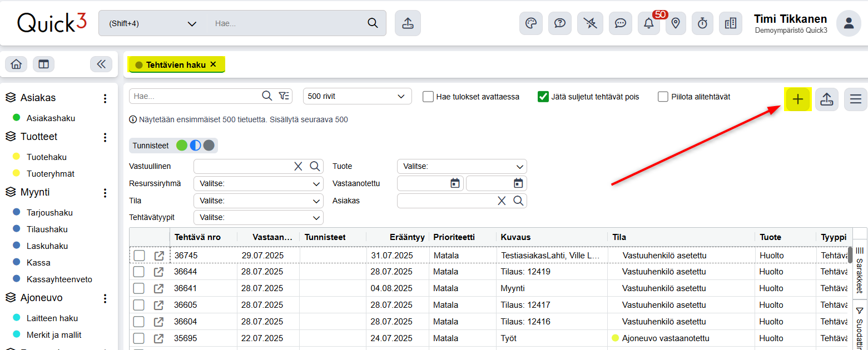Uncheck Jätä suljetut tehtävät pois
The height and width of the screenshot is (350, 868).
(543, 97)
